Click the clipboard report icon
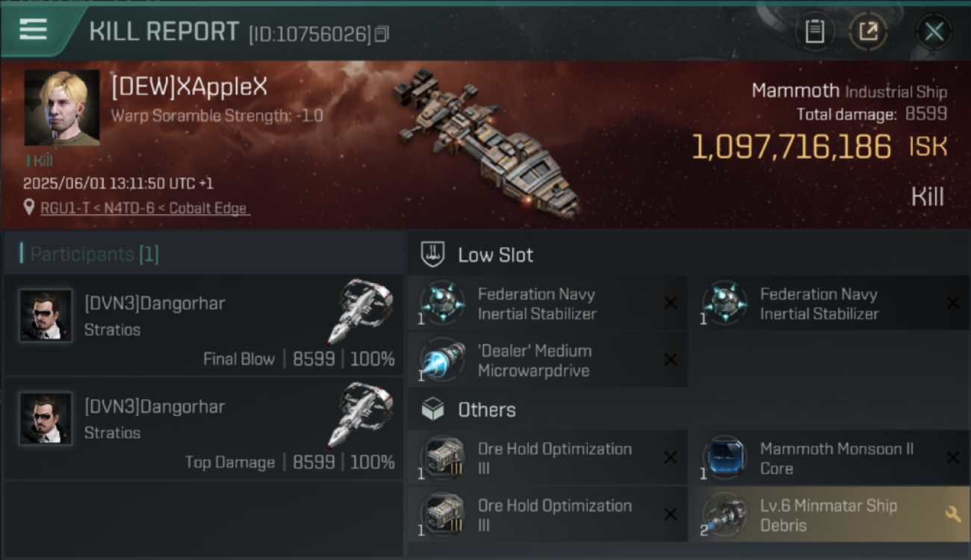The height and width of the screenshot is (560, 971). [814, 31]
